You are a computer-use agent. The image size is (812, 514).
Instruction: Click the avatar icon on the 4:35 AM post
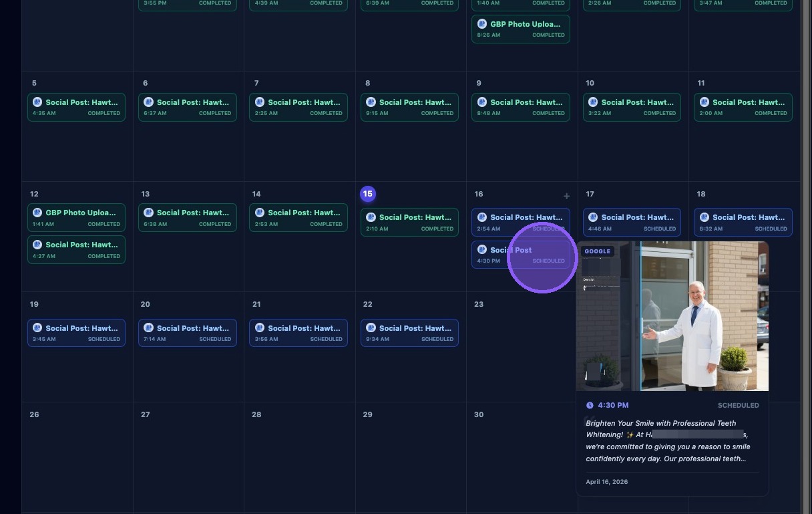point(37,102)
